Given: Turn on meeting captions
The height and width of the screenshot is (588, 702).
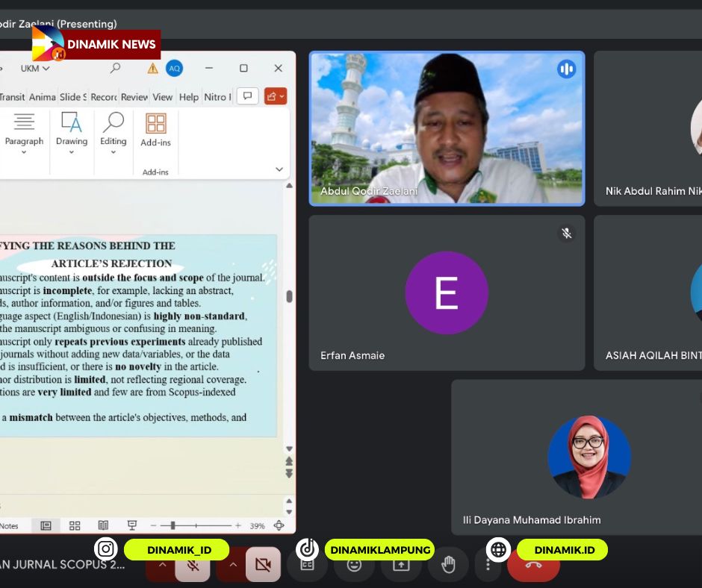Looking at the screenshot, I should point(307,565).
